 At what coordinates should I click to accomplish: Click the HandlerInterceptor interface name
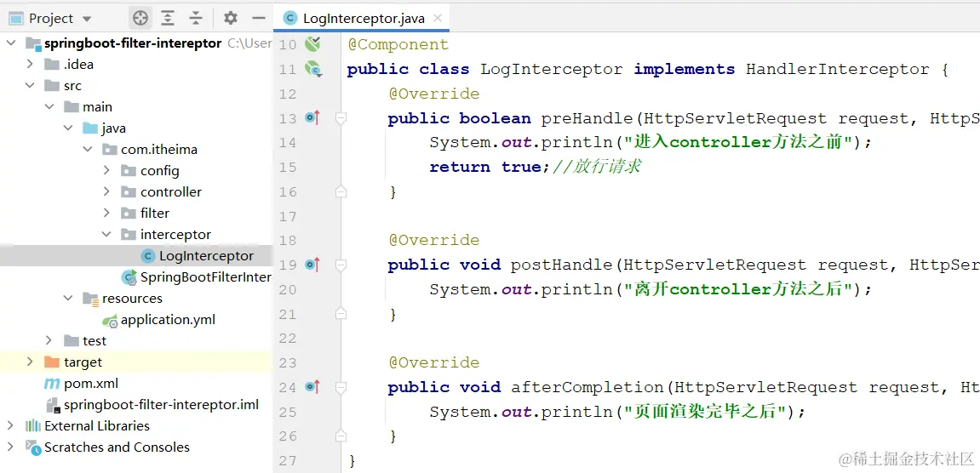coord(838,69)
